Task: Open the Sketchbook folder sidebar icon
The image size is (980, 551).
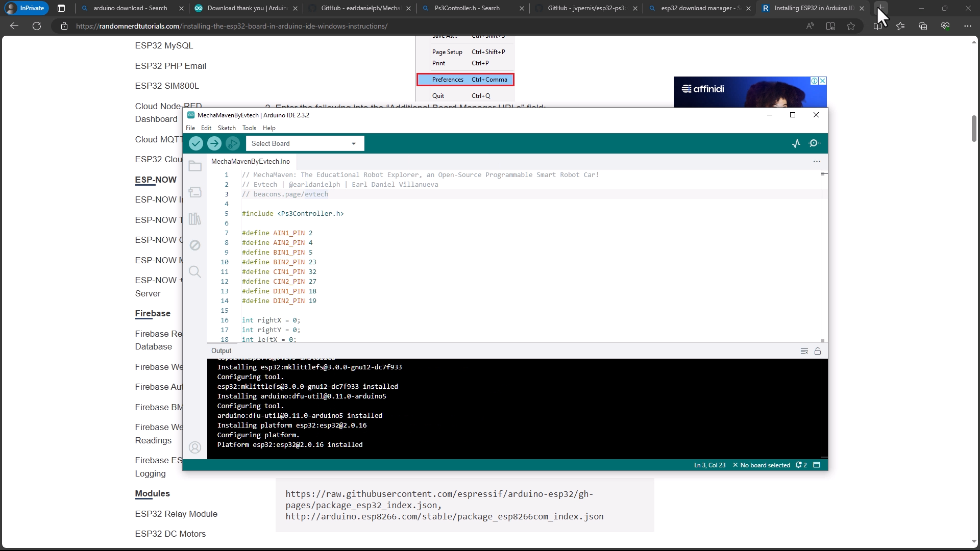Action: coord(195,166)
